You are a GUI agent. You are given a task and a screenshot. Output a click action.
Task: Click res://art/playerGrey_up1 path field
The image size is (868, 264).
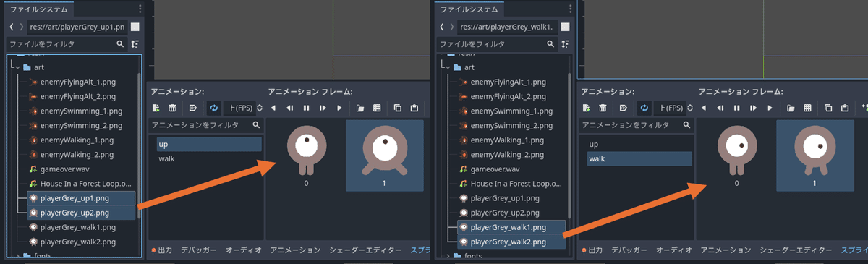pyautogui.click(x=77, y=27)
